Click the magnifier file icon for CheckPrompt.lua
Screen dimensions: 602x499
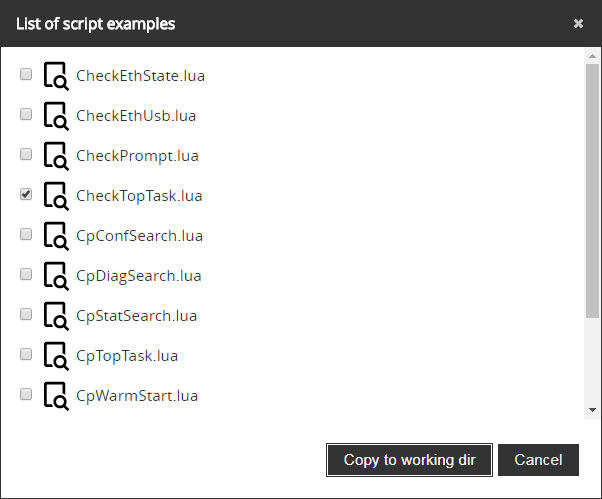tap(56, 156)
